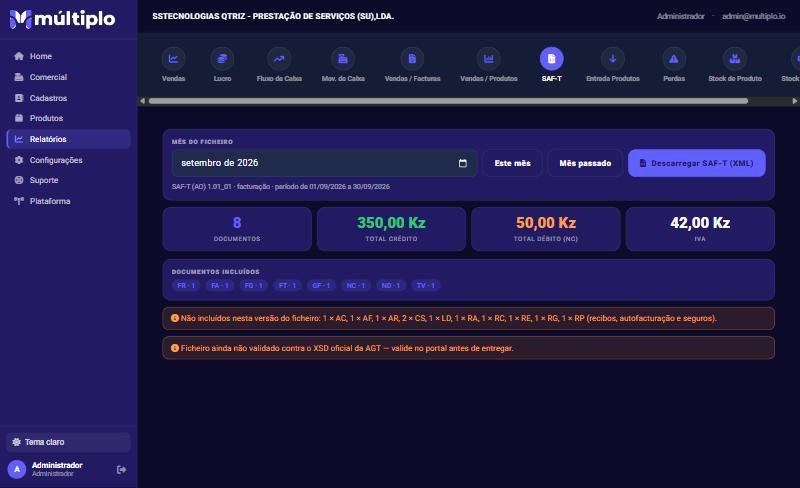Open the Lucro report icon

(222, 59)
